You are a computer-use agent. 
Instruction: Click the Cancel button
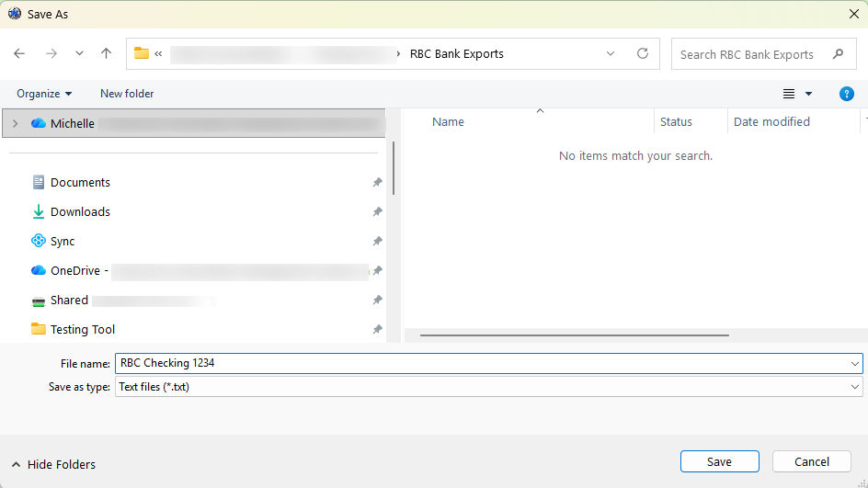point(812,461)
